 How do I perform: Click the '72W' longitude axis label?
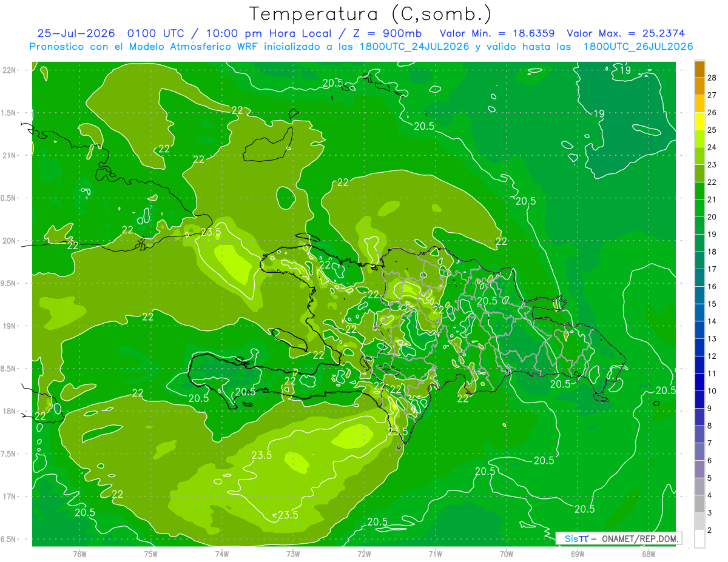[x=364, y=554]
